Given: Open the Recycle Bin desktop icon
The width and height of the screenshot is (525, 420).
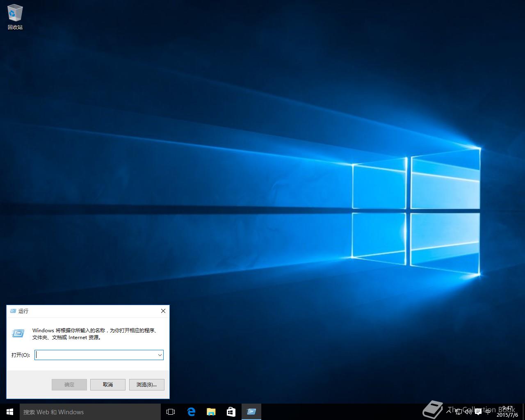Looking at the screenshot, I should coord(15,17).
